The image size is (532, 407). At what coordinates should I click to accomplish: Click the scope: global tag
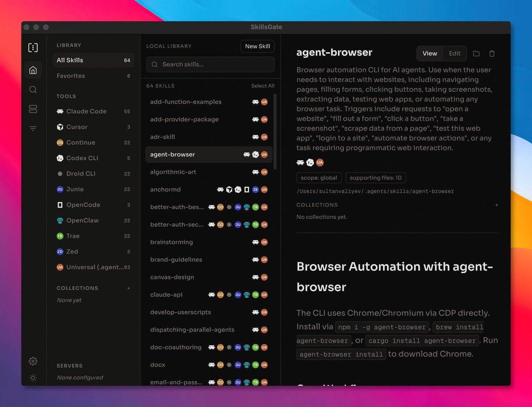pyautogui.click(x=319, y=178)
